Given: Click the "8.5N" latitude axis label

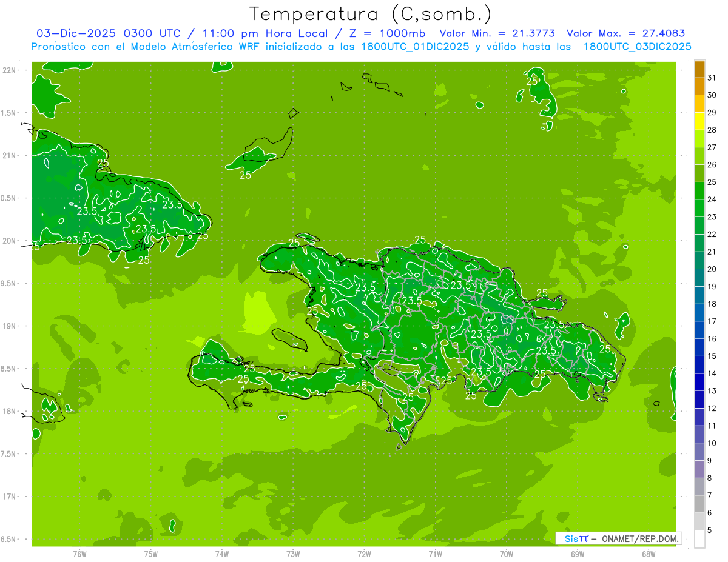Looking at the screenshot, I should pyautogui.click(x=9, y=369).
